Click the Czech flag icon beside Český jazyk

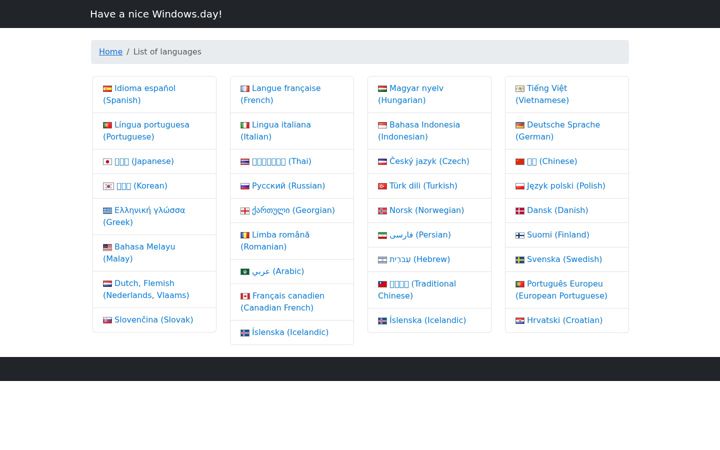382,162
